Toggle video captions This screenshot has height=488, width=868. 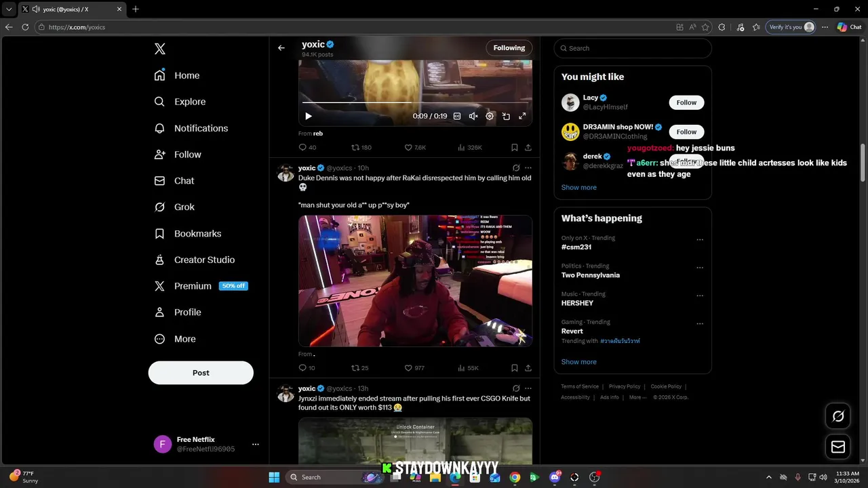457,116
